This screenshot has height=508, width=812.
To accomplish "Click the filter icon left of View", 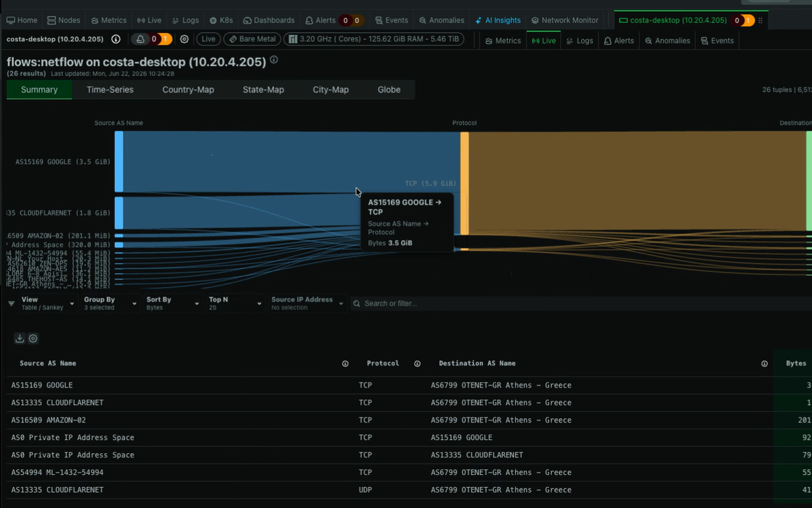I will [x=11, y=303].
